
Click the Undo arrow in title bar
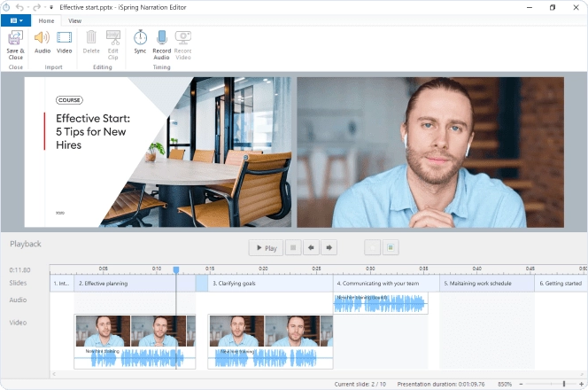[20, 7]
